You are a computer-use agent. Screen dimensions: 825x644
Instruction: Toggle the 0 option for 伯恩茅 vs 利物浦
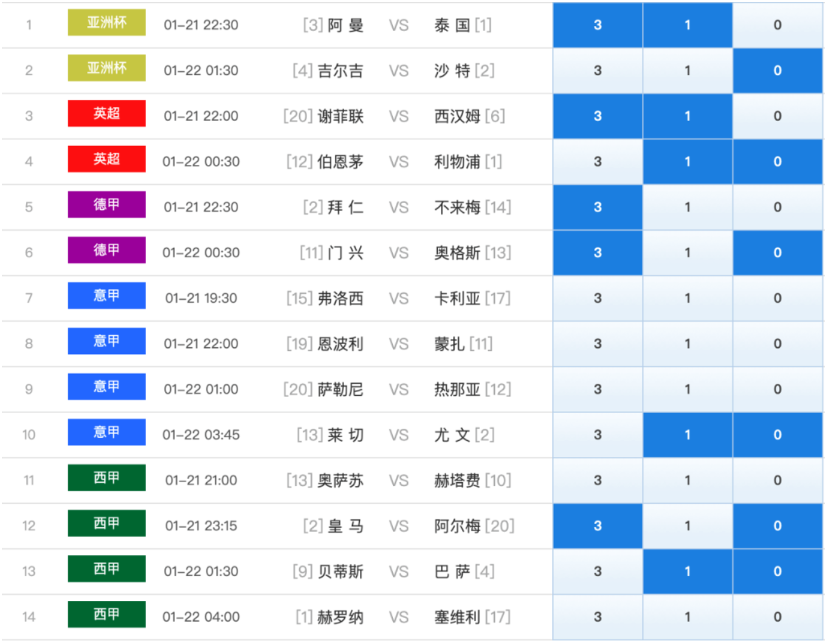pyautogui.click(x=778, y=162)
